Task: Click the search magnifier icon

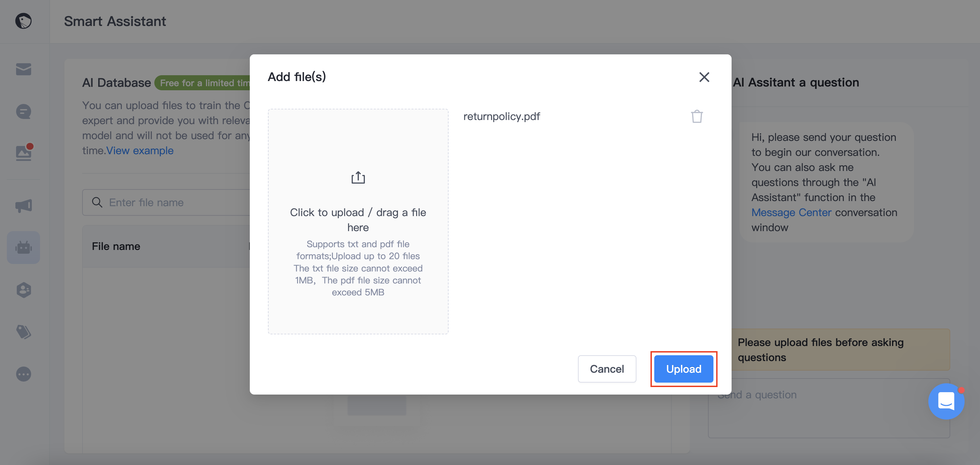Action: (98, 202)
